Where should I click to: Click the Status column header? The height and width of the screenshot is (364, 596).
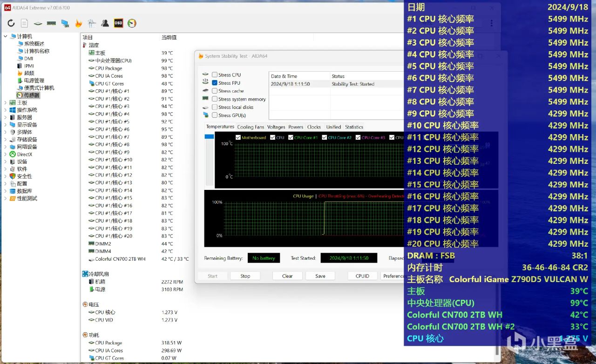click(x=367, y=76)
